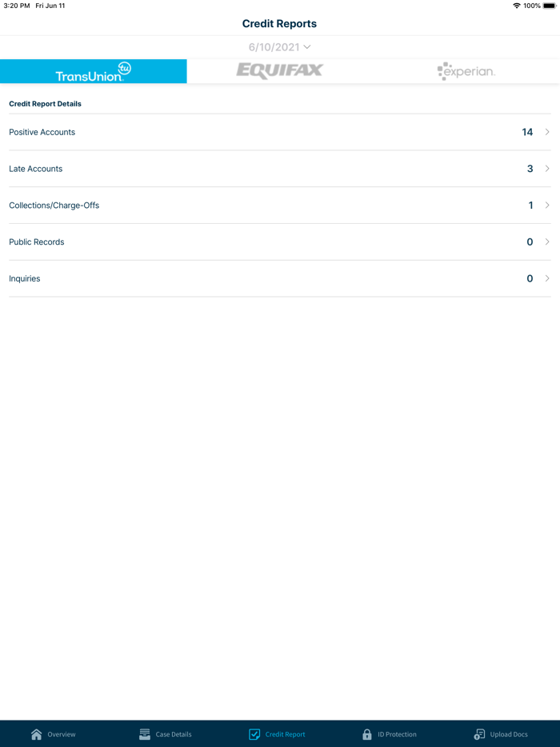Open the Positive Accounts row label
Image resolution: width=560 pixels, height=747 pixels.
click(x=42, y=132)
